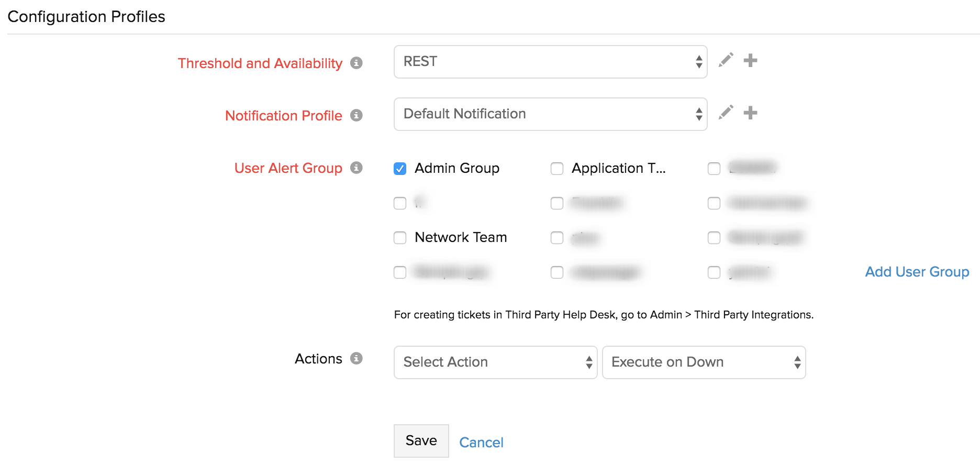Screen dimensions: 980x463
Task: Click info icon beside Actions label
Action: [x=357, y=358]
